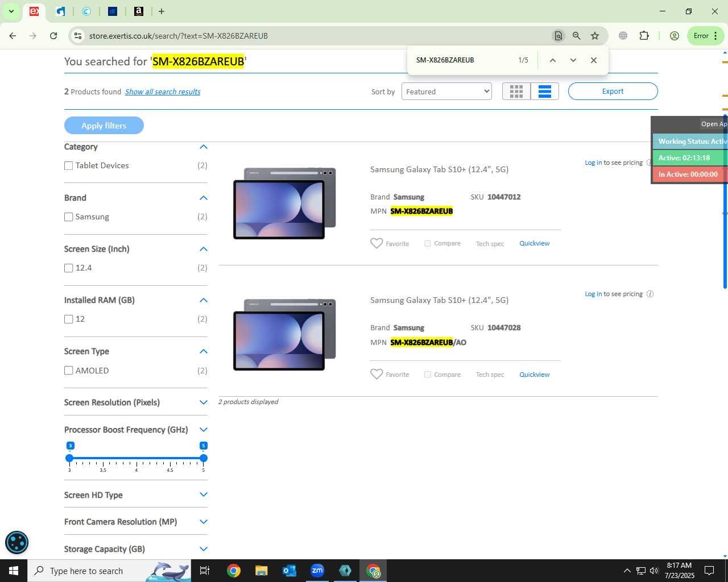The width and height of the screenshot is (728, 582).
Task: Open Tech spec for SKU 10447028
Action: click(490, 375)
